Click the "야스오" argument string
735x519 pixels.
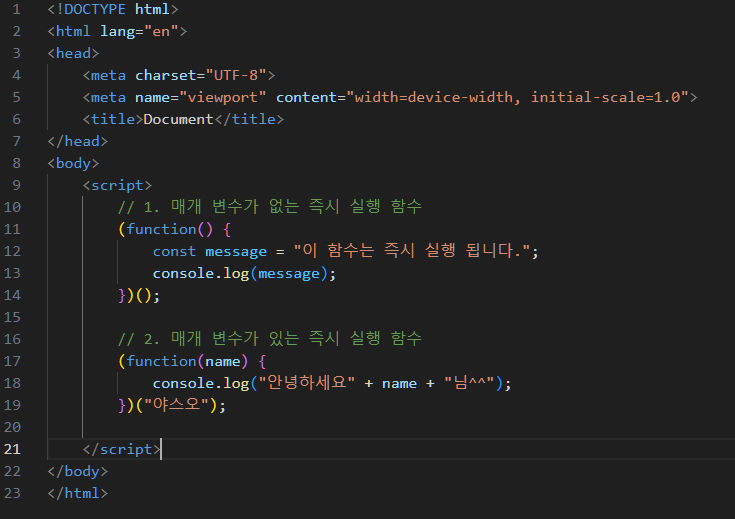pos(176,405)
